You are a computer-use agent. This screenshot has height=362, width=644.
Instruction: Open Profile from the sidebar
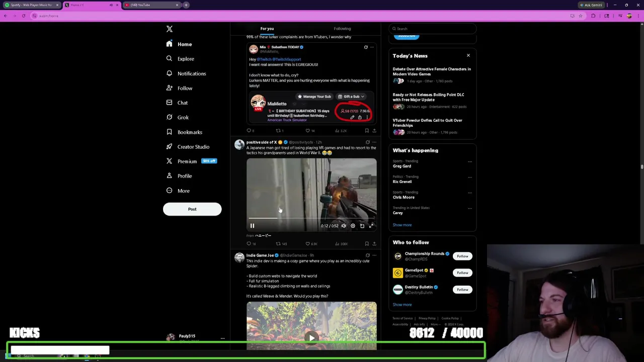pyautogui.click(x=179, y=176)
